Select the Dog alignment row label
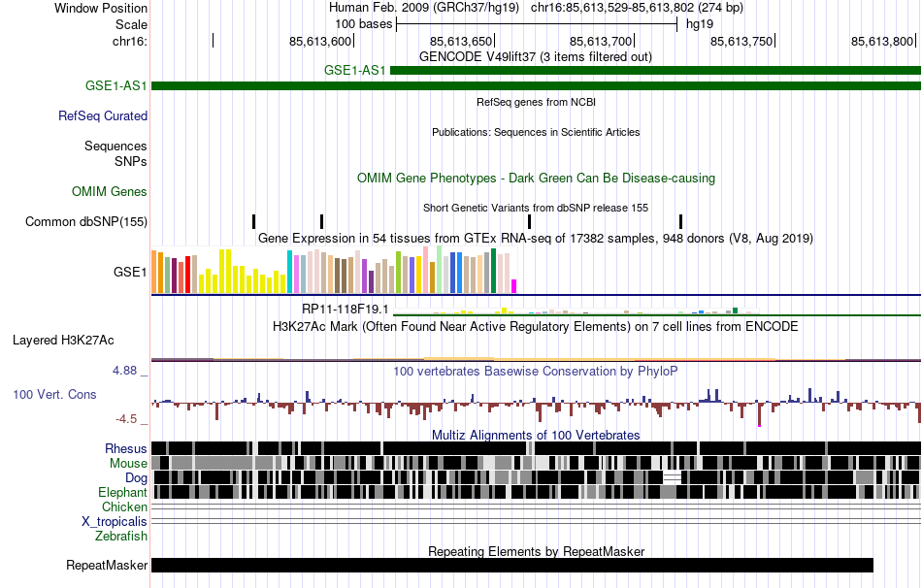 tap(136, 478)
